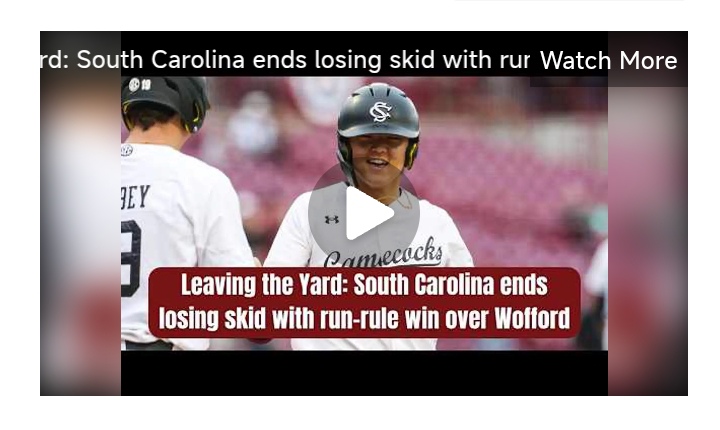Click the SC logo on the helmet
This screenshot has width=720, height=430.
tap(381, 112)
